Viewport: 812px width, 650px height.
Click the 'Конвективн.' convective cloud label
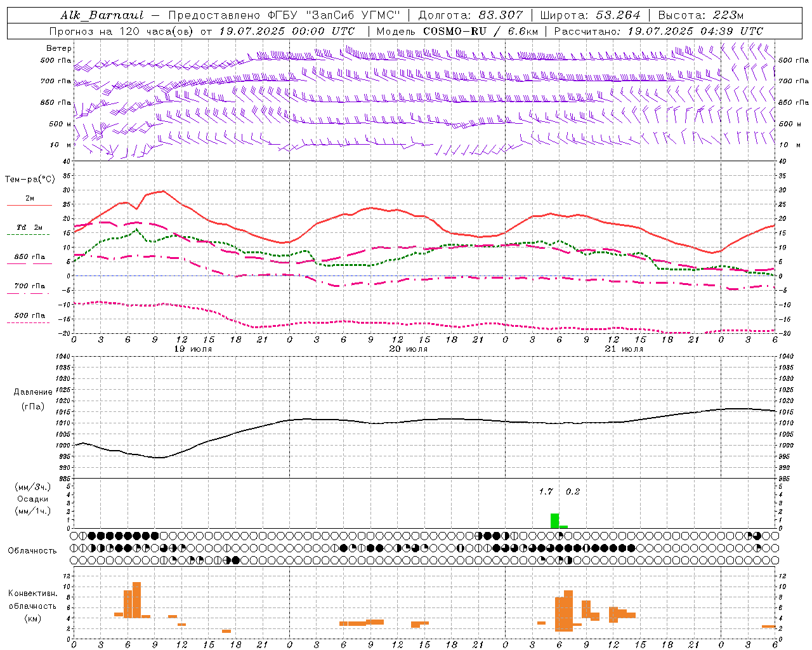coord(33,593)
